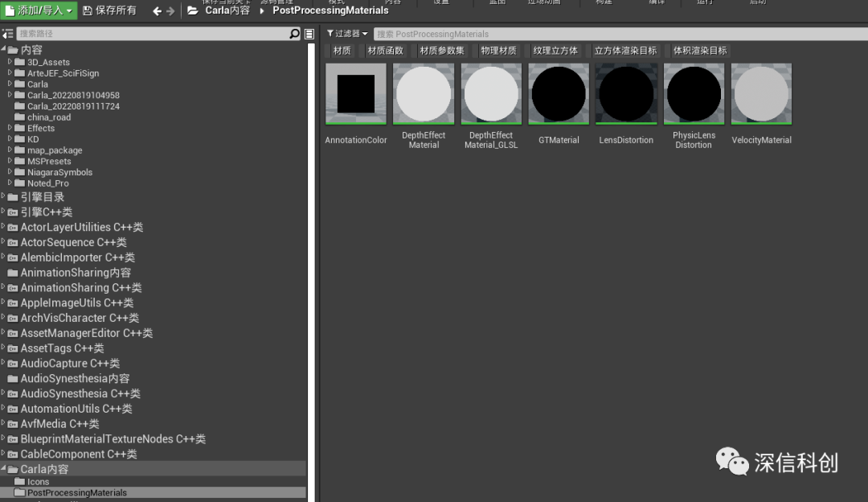Screen dimensions: 868x502
Task: Click the AppleImageUtils C++类 class icon
Action: tap(13, 303)
